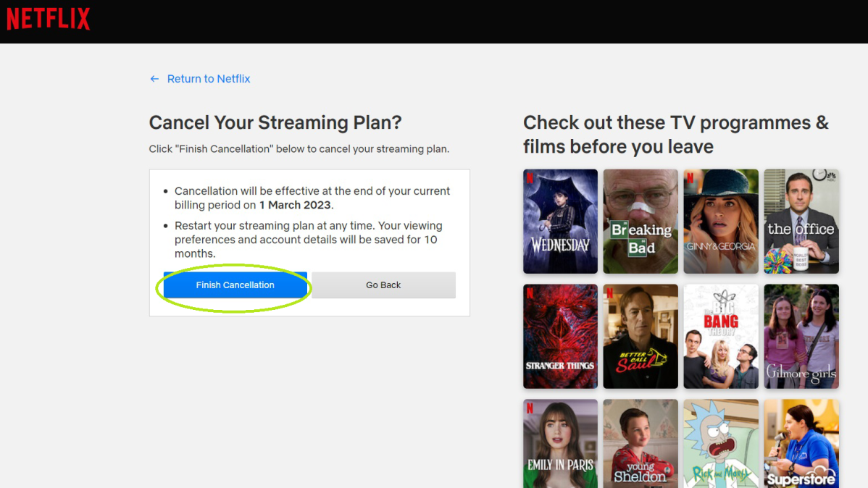Open the Wednesday show thumbnail
This screenshot has height=488, width=868.
coord(560,222)
